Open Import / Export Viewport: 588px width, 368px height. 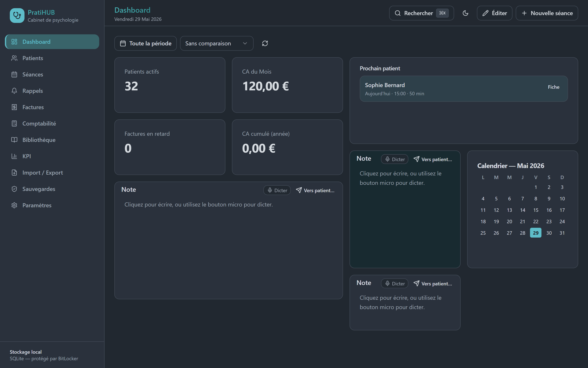52,172
